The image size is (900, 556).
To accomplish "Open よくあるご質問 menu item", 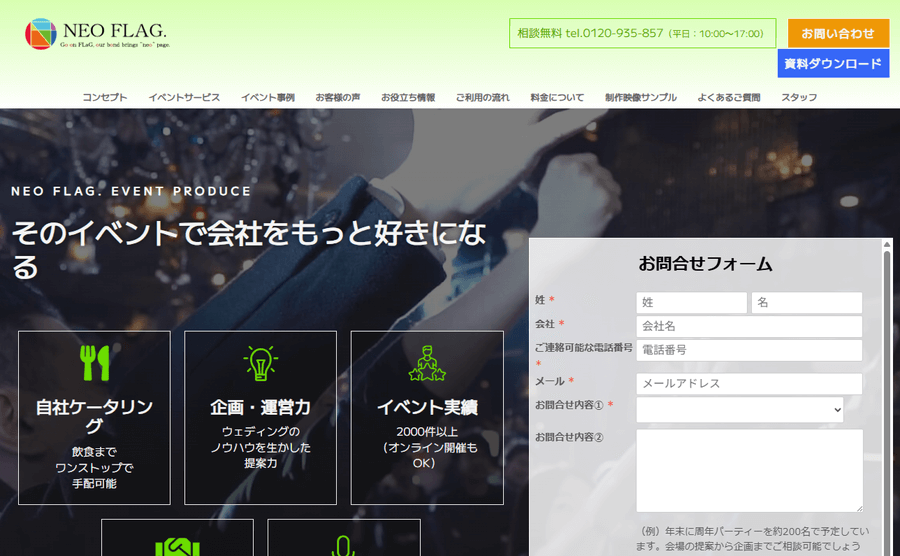I will click(x=729, y=98).
